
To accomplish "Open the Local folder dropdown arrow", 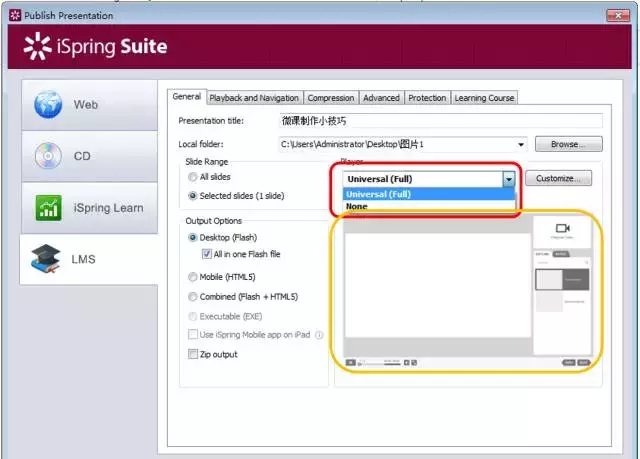I will tap(521, 144).
